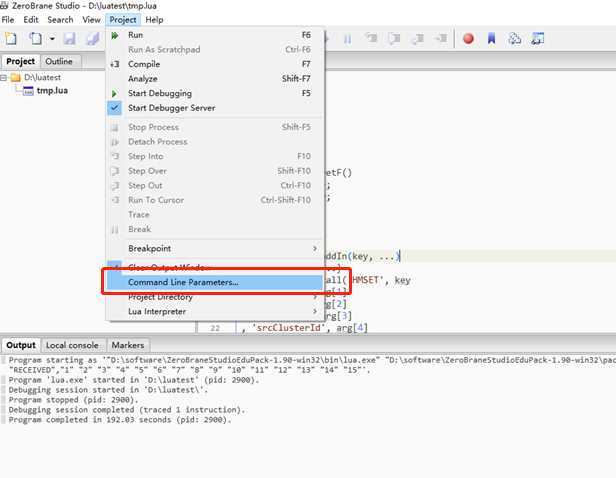Switch to the Outline tab
Viewport: 616px width, 478px height.
click(59, 61)
